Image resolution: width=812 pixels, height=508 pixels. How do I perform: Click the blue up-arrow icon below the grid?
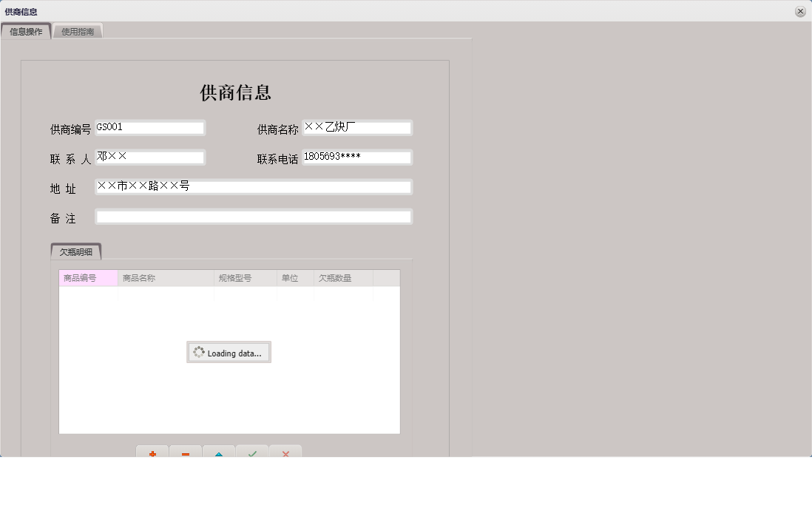219,453
